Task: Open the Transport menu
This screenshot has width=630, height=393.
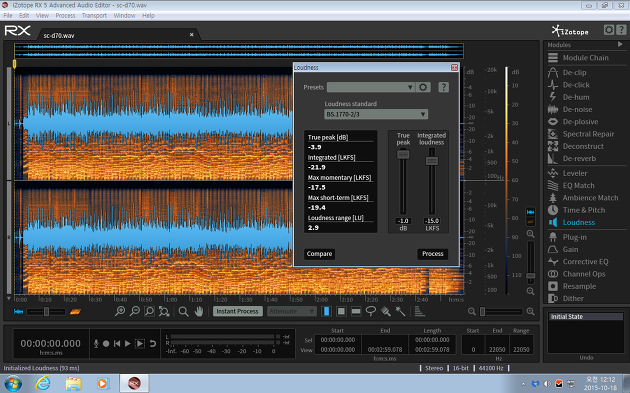Action: coord(94,16)
